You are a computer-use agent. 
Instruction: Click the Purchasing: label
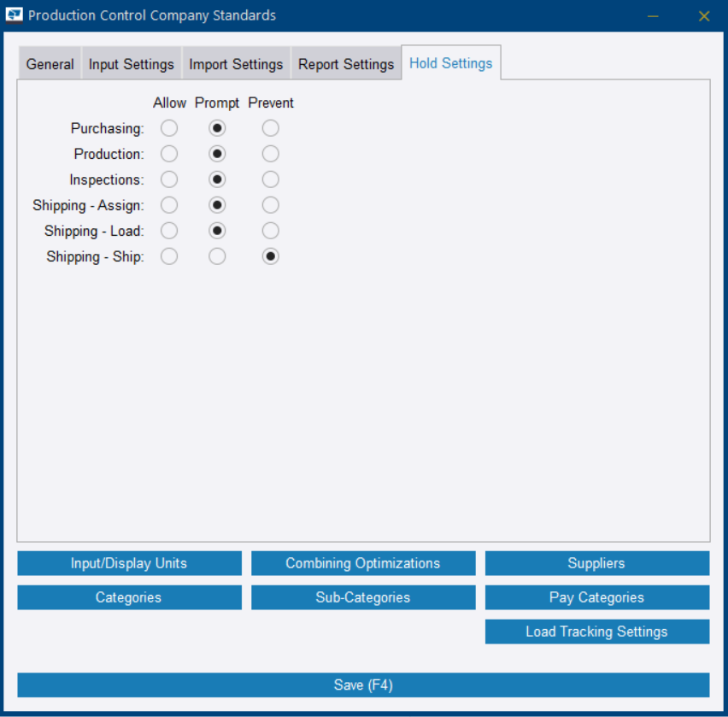(x=108, y=129)
